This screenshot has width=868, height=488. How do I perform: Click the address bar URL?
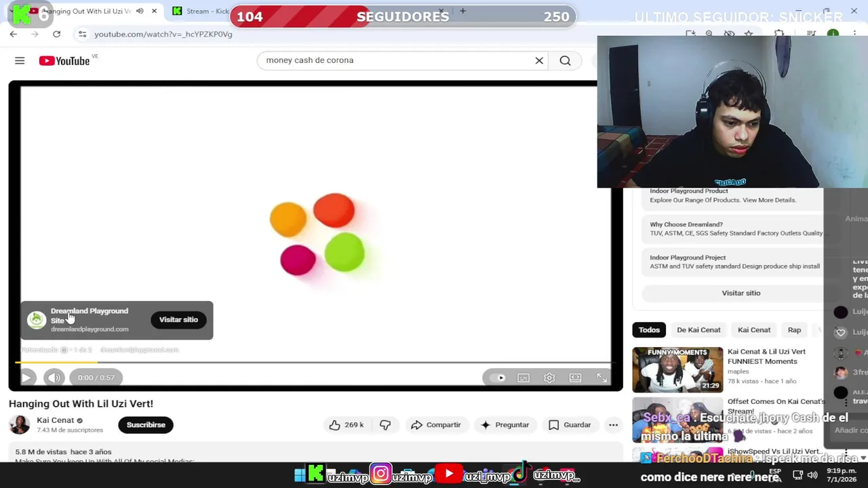pyautogui.click(x=163, y=34)
